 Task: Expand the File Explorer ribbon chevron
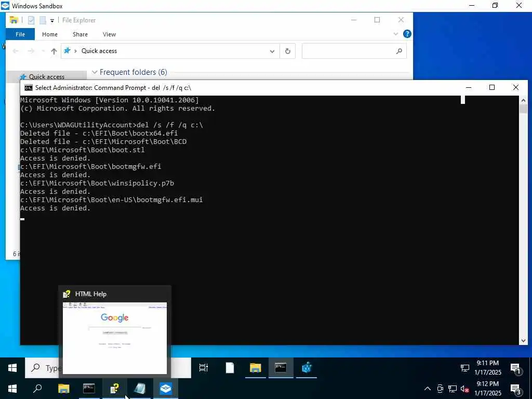tap(395, 34)
